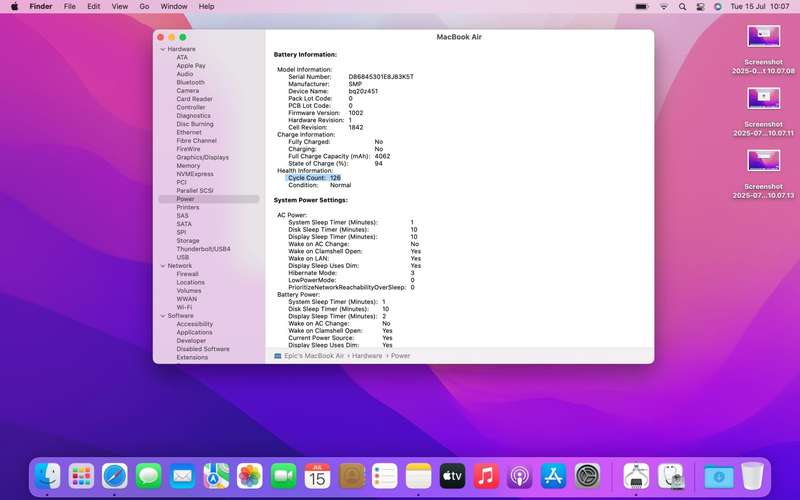Select USB in the sidebar

pyautogui.click(x=183, y=257)
